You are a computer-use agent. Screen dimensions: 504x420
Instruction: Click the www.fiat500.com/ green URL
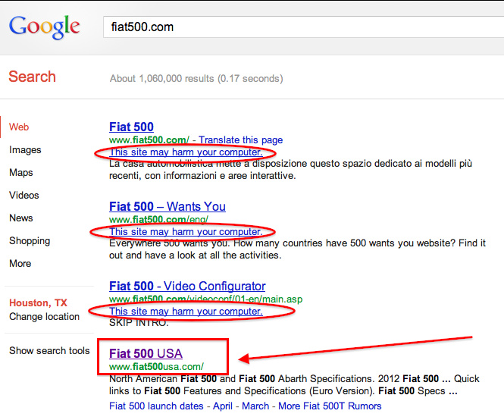[149, 140]
